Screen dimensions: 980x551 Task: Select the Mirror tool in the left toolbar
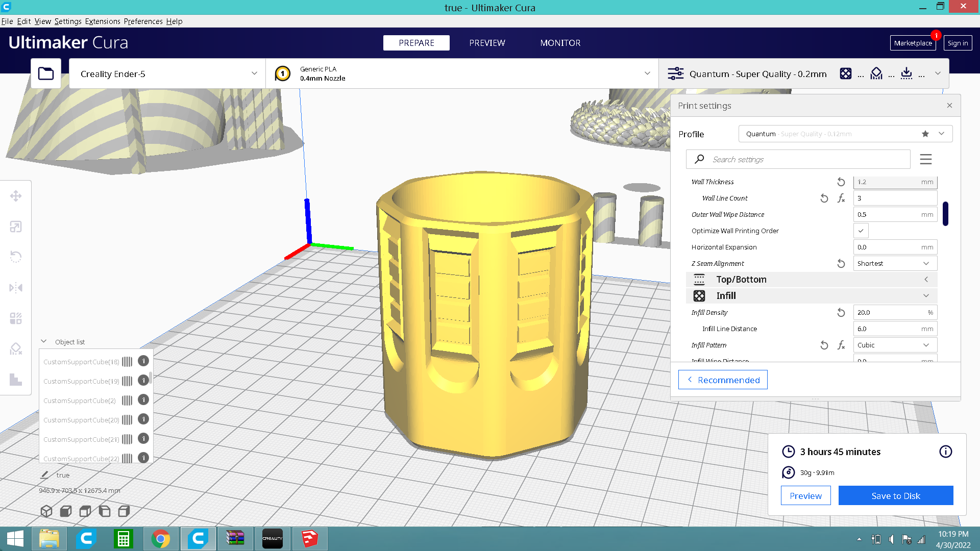[x=16, y=288]
